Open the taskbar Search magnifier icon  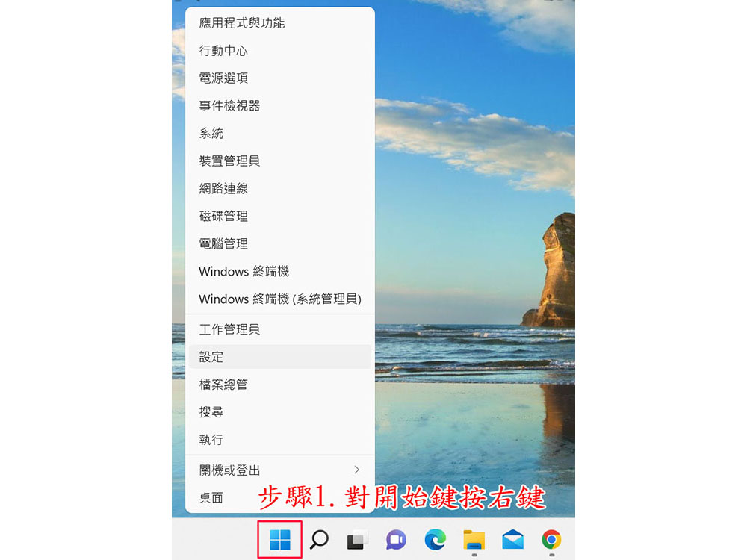click(x=319, y=539)
